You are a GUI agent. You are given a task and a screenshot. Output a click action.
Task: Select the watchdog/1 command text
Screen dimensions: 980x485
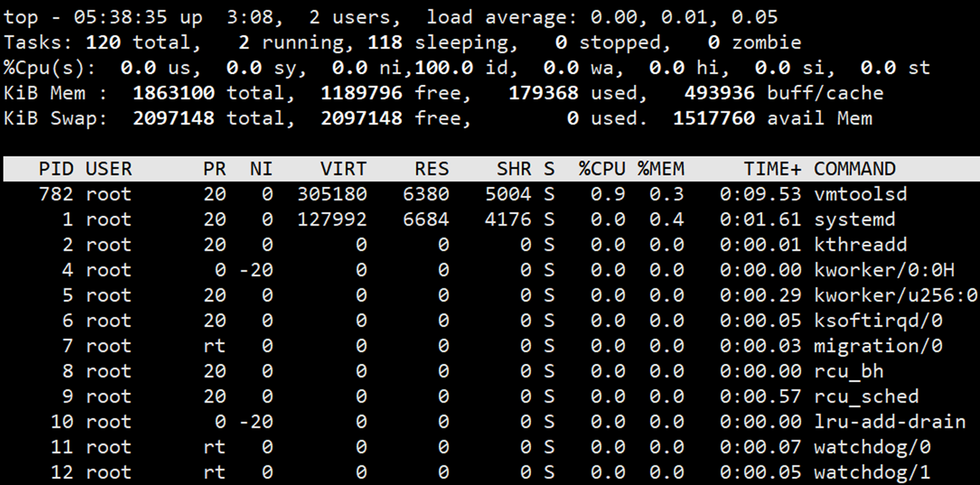click(x=872, y=472)
